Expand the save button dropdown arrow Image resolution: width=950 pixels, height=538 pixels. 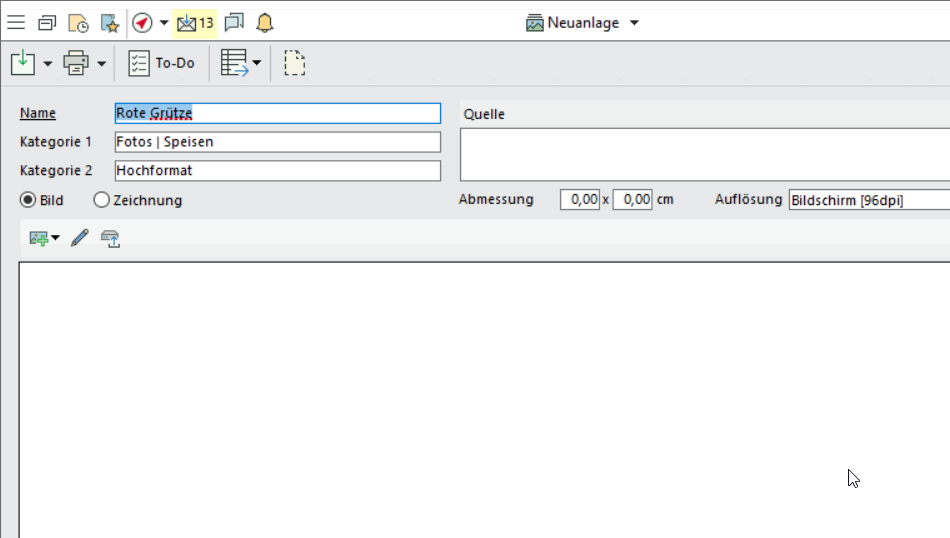click(x=48, y=64)
